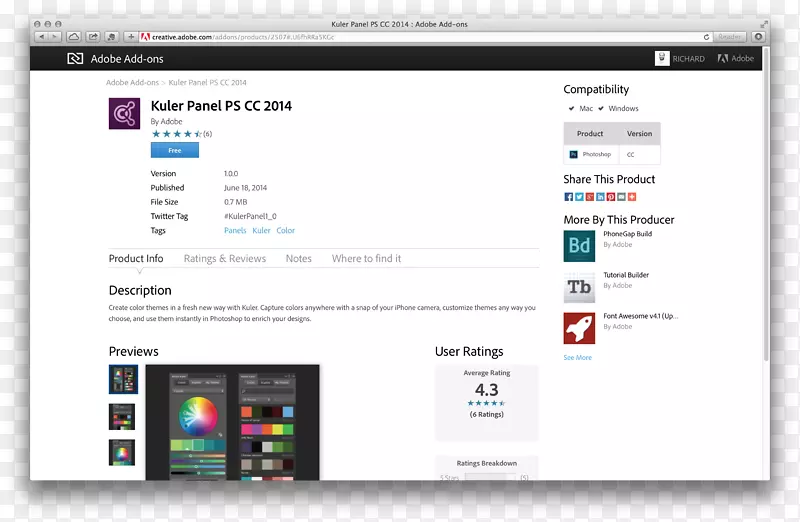Click the Adobe logo in header
Image resolution: width=800 pixels, height=522 pixels.
[x=735, y=58]
